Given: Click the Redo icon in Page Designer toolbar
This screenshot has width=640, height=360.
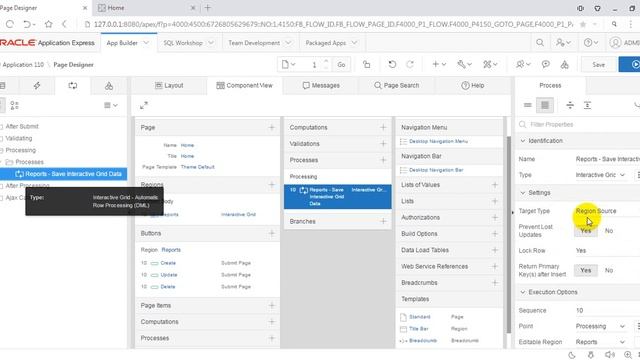Looking at the screenshot, I should coord(410,64).
